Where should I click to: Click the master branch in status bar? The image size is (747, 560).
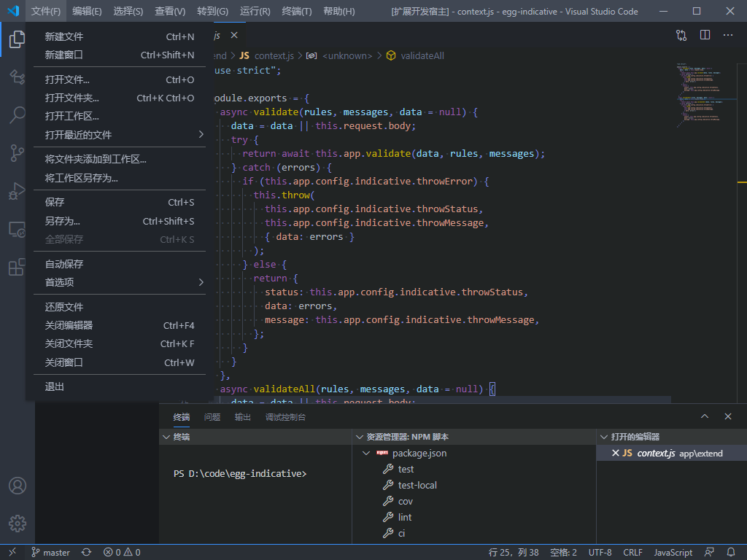[50, 553]
